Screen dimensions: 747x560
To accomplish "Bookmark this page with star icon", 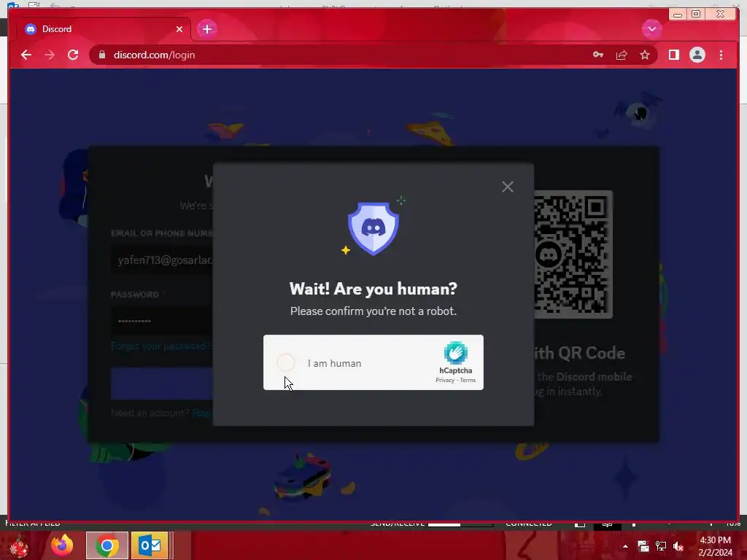I will [645, 55].
